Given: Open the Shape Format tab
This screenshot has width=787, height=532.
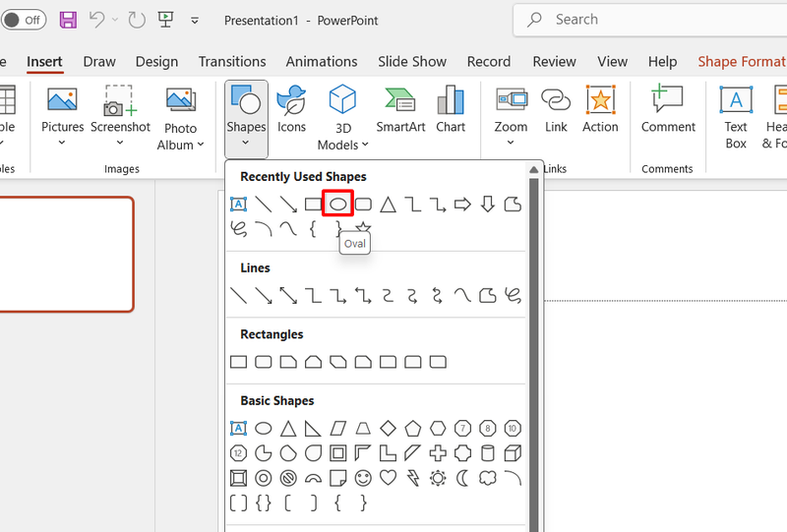Looking at the screenshot, I should coord(742,62).
